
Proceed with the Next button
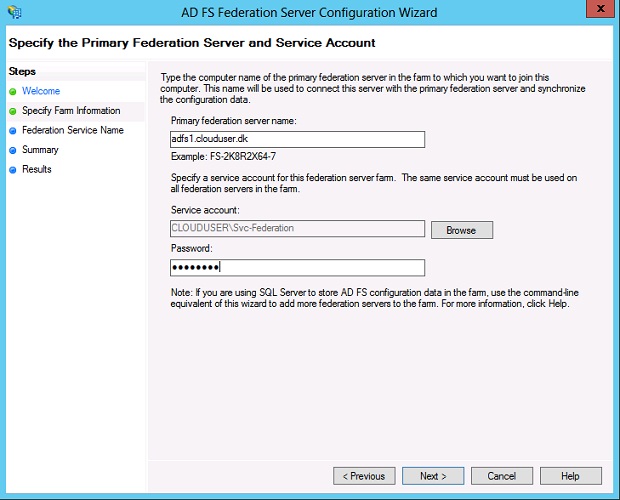[433, 476]
